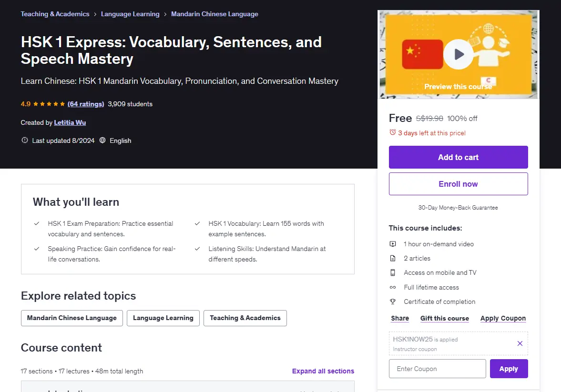This screenshot has height=392, width=561.
Task: Click the alarm clock icon near days left
Action: click(392, 132)
